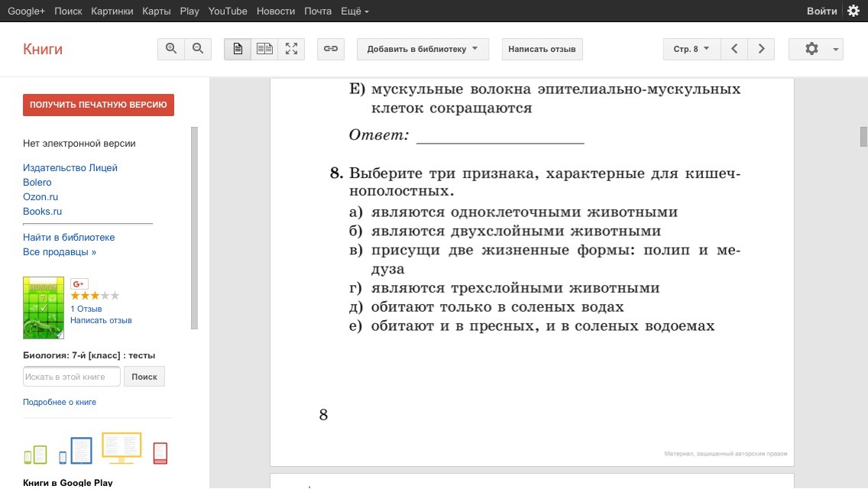Screen dimensions: 868x489
Task: Click the link icon to share book
Action: point(331,49)
